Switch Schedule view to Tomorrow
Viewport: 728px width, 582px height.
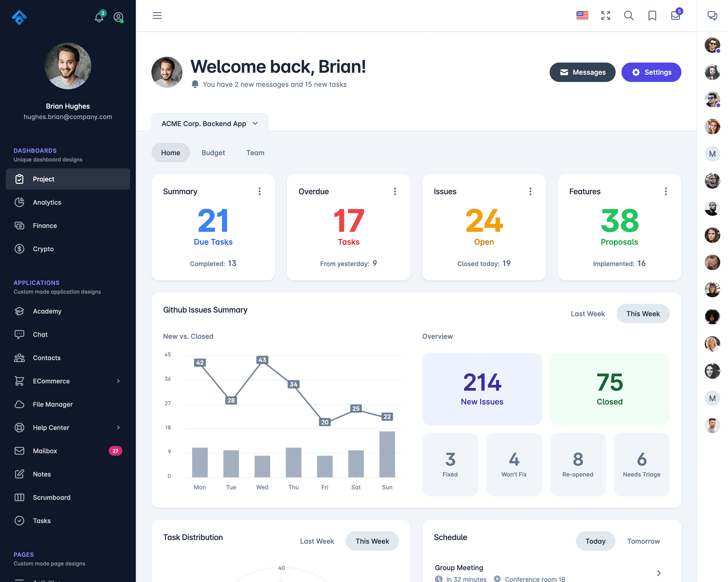click(x=644, y=541)
